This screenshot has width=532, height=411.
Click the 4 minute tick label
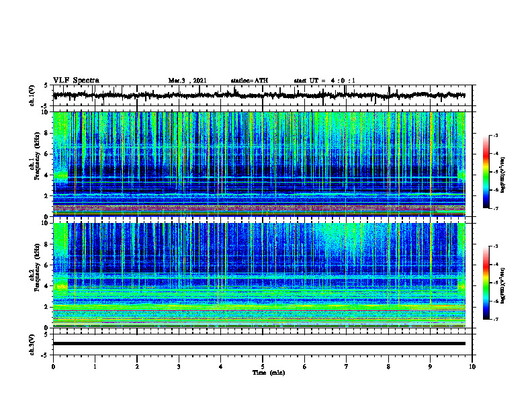(x=220, y=367)
